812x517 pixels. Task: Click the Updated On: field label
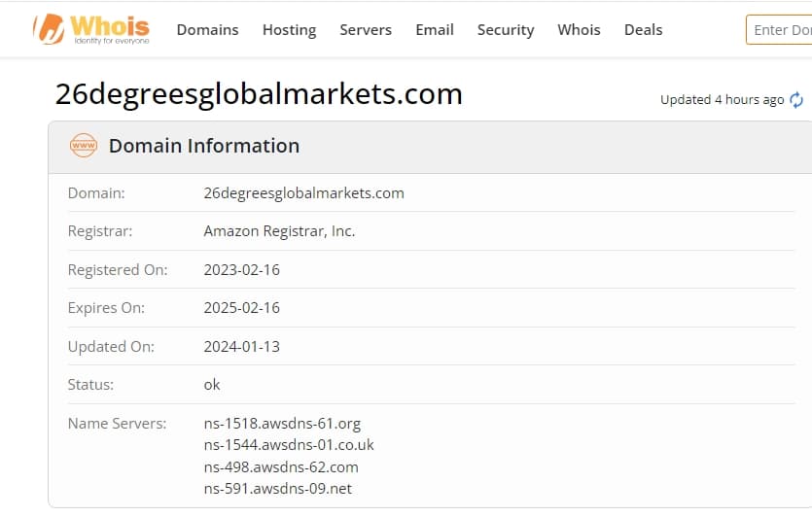click(111, 347)
